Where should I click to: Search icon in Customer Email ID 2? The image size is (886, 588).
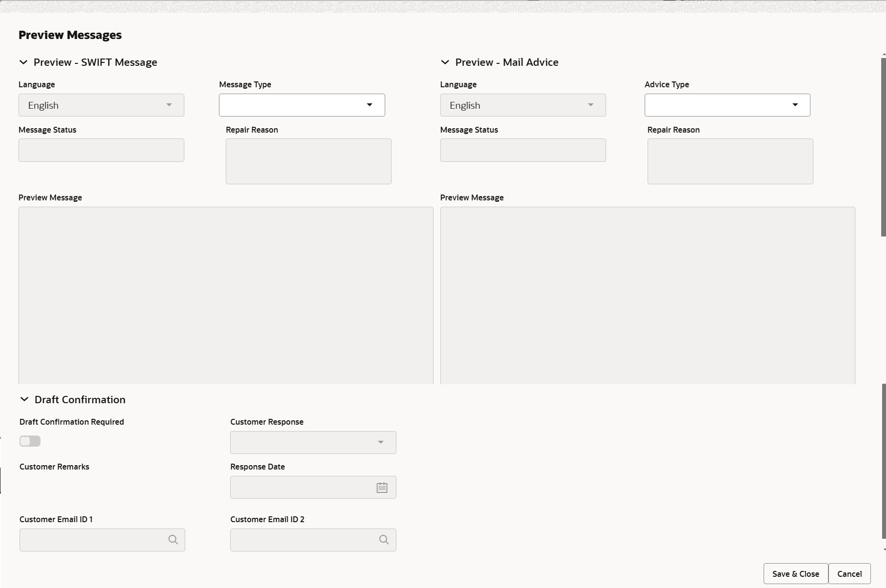click(x=384, y=540)
